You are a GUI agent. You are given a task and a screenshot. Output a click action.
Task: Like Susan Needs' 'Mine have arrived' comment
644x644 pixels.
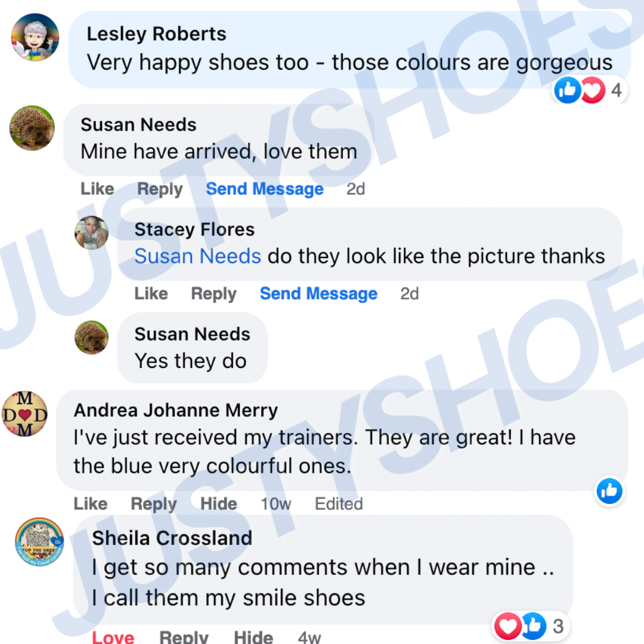pyautogui.click(x=97, y=189)
